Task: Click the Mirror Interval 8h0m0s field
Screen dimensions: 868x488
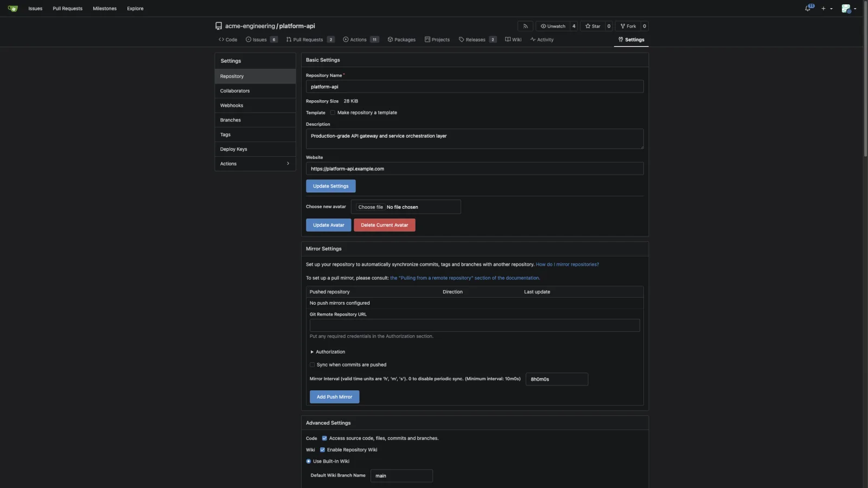Action: (x=557, y=379)
